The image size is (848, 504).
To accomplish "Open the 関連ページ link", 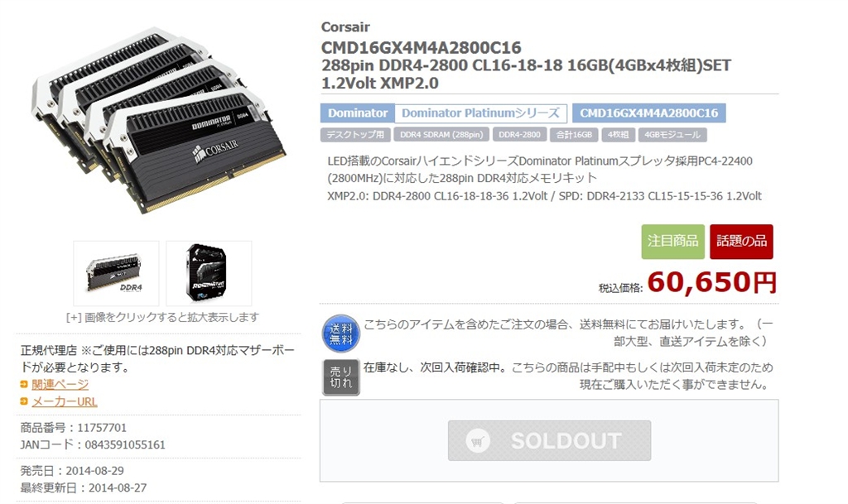I will (x=60, y=384).
